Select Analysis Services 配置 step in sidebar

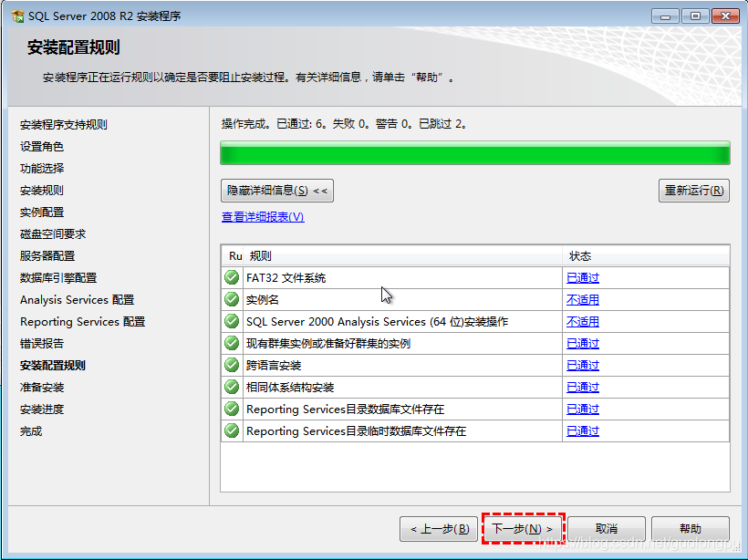(78, 300)
